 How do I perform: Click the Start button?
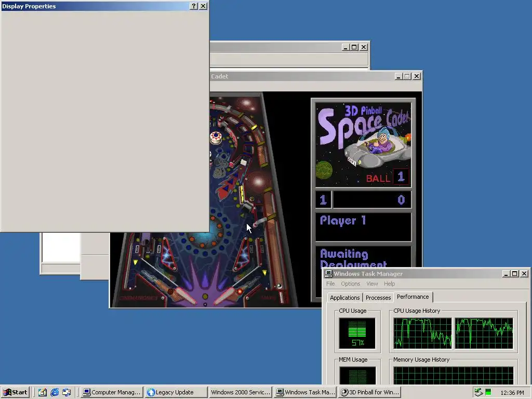tap(15, 392)
